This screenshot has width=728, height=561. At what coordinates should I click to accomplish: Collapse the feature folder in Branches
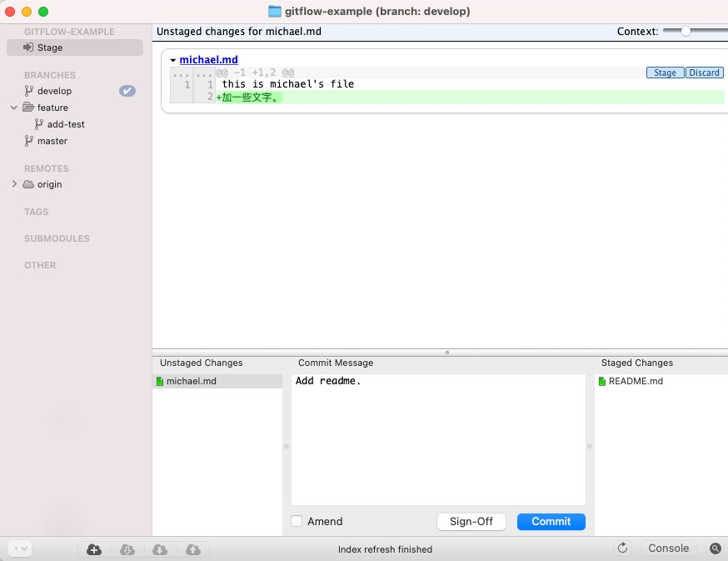click(x=14, y=108)
